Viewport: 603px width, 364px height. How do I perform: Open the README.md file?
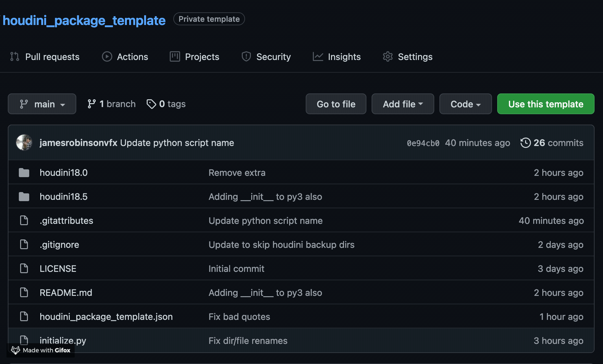pos(66,293)
